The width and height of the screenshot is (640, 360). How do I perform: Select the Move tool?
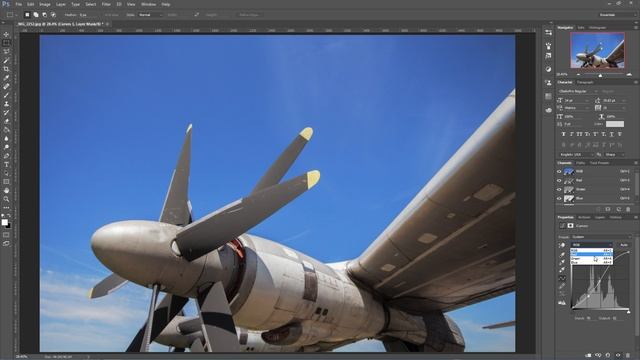(x=6, y=34)
